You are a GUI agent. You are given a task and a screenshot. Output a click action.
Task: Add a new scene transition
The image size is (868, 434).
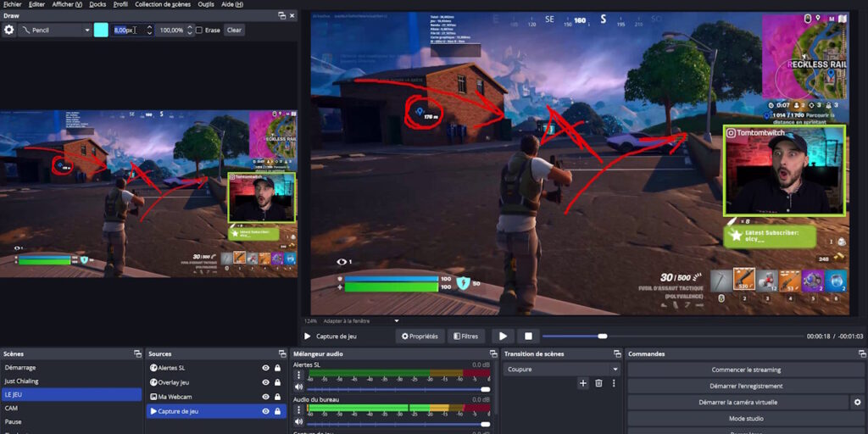(583, 383)
